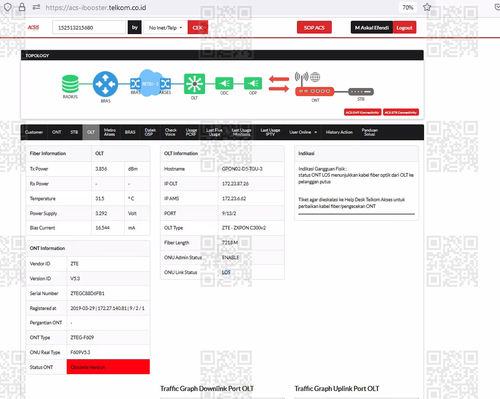The image size is (500, 399).
Task: Focus the service number search input field
Action: [89, 27]
